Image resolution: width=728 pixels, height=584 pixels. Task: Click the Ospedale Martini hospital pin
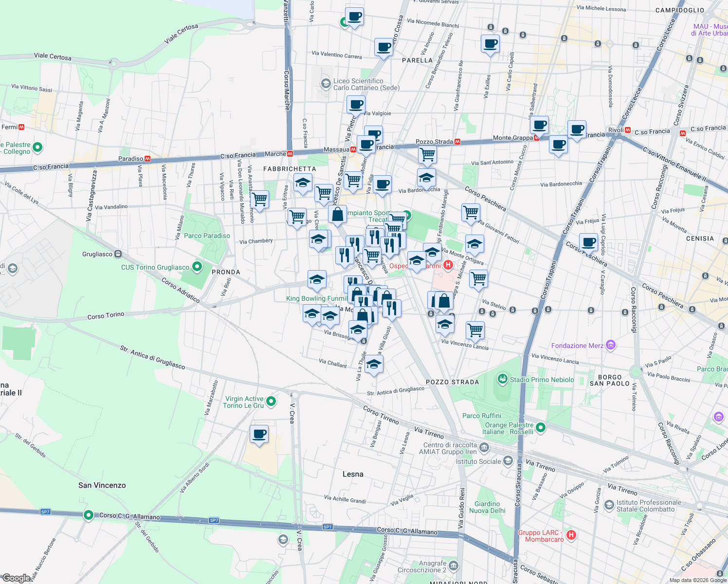[448, 266]
